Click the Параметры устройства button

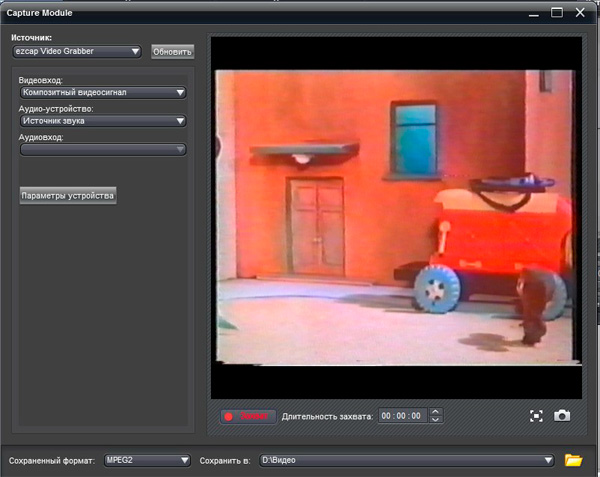[x=68, y=194]
